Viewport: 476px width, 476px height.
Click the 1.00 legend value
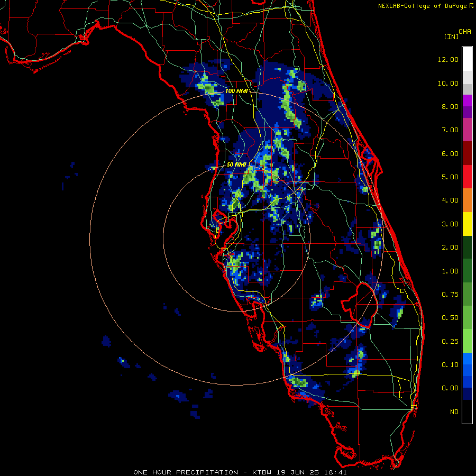click(450, 271)
